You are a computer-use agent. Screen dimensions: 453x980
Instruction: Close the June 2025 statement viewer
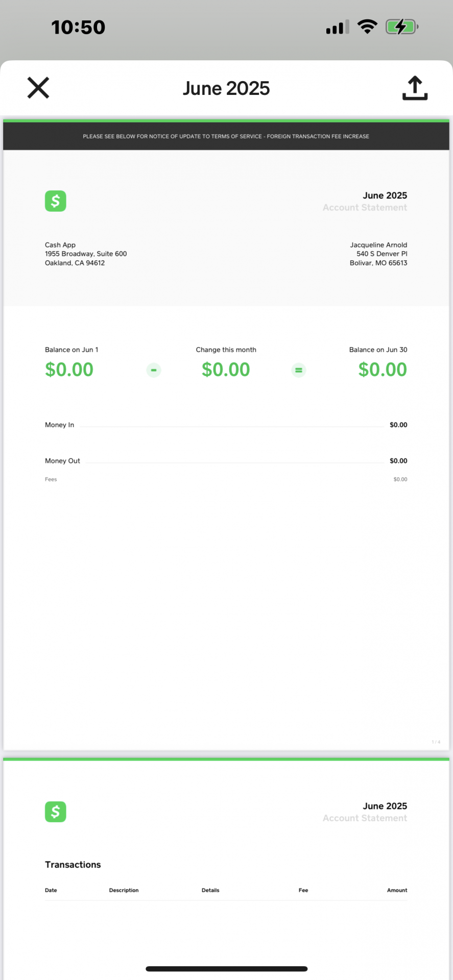[x=38, y=88]
